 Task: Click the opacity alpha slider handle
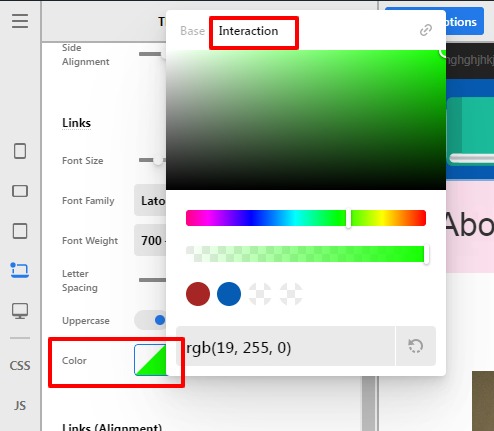426,254
